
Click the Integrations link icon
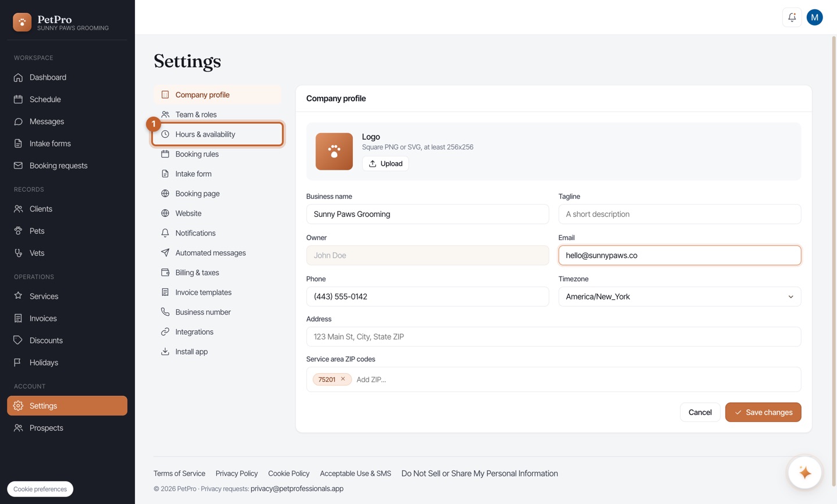(165, 332)
